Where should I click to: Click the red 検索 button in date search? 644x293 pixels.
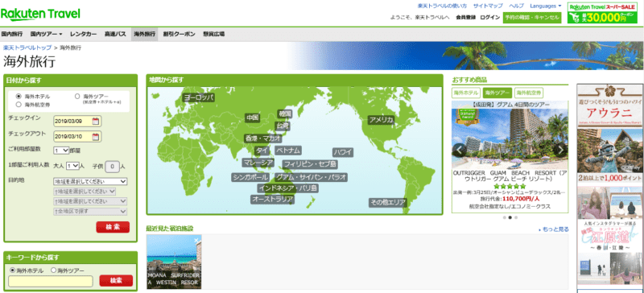(x=113, y=227)
